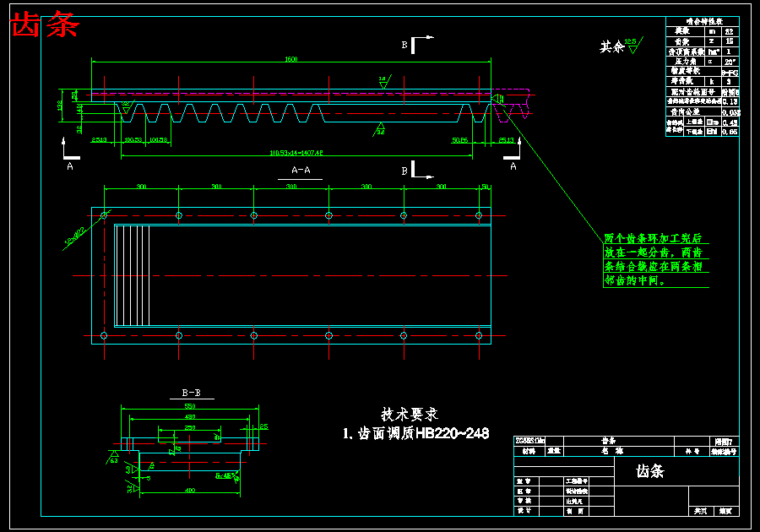The height and width of the screenshot is (532, 760).
Task: Click the 50.86 dimension near rack end
Action: (459, 140)
